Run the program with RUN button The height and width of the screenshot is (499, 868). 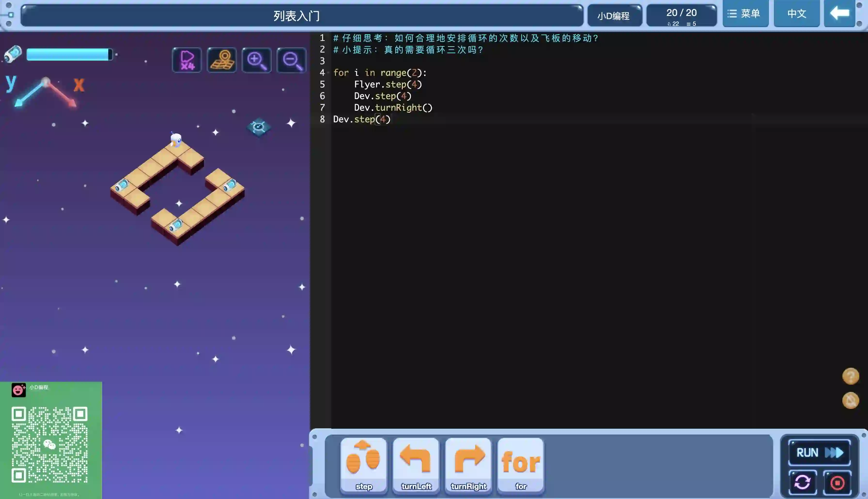(x=819, y=452)
